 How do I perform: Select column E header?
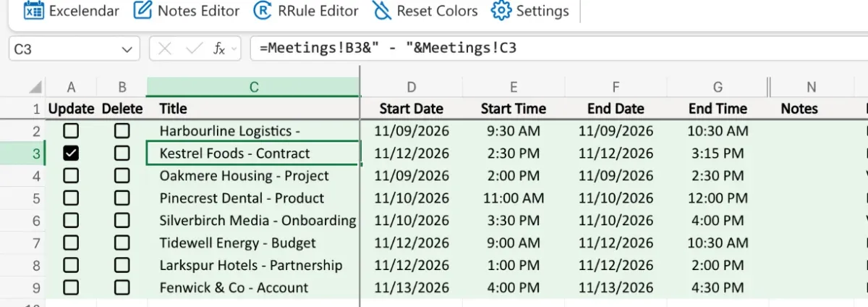click(514, 88)
